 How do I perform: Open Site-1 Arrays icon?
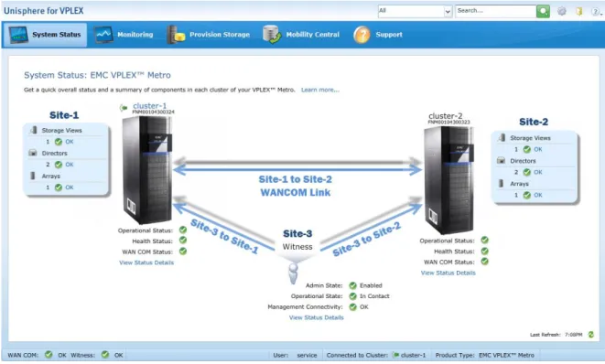[33, 176]
